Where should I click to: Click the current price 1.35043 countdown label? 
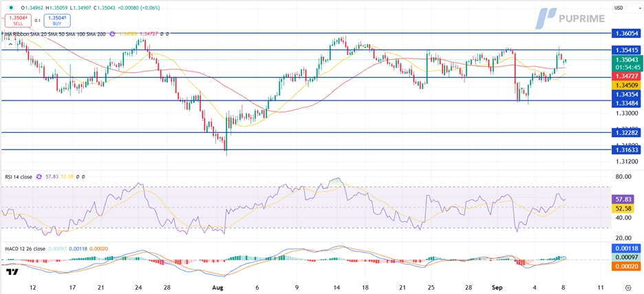626,63
